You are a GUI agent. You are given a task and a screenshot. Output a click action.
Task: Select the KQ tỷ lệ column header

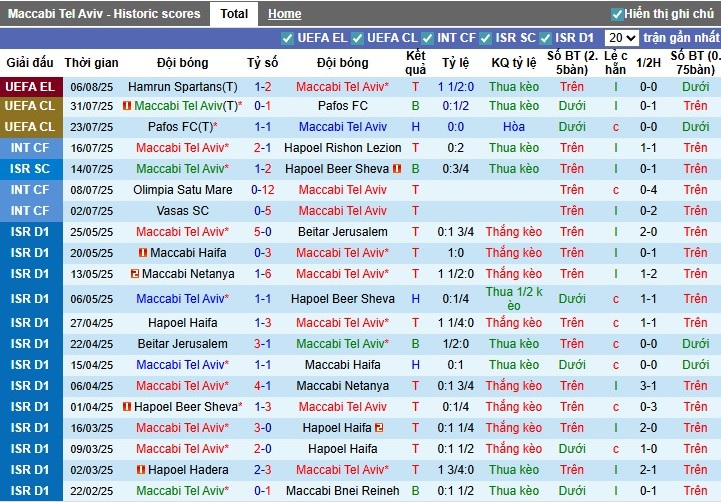(514, 63)
